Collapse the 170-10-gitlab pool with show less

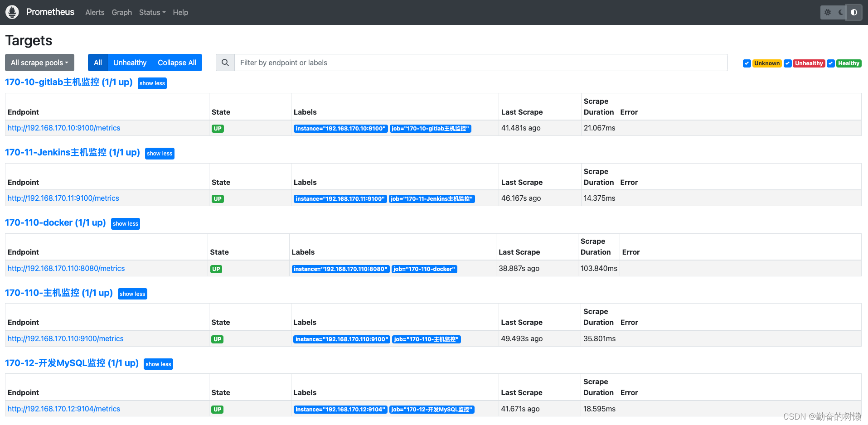152,83
